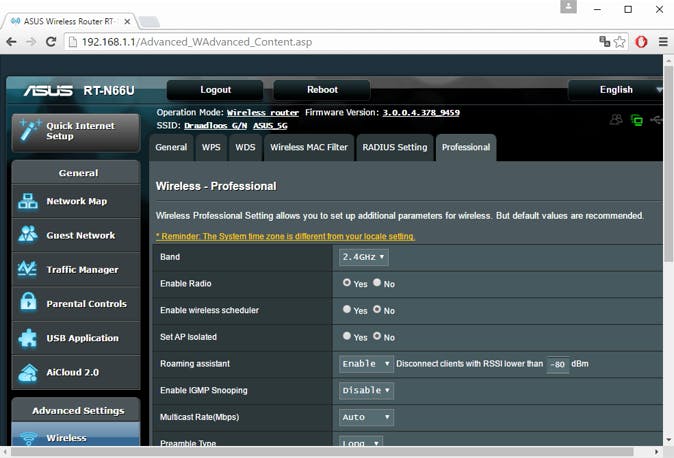Switch to the General wireless tab
This screenshot has width=674, height=458.
pos(171,148)
